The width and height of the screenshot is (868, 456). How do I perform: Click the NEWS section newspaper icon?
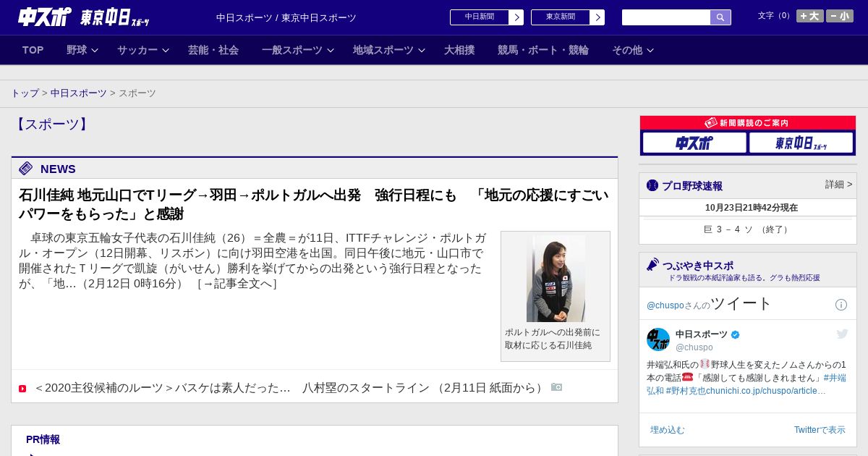[26, 169]
